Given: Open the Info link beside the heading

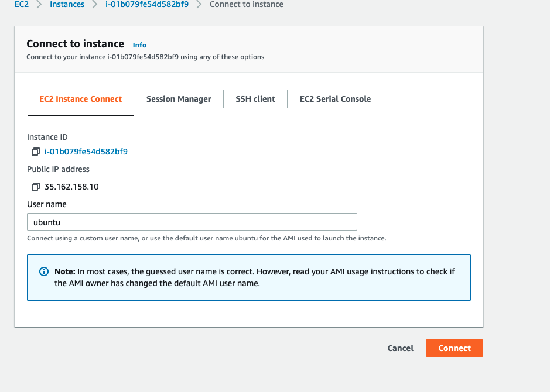Looking at the screenshot, I should coord(139,45).
